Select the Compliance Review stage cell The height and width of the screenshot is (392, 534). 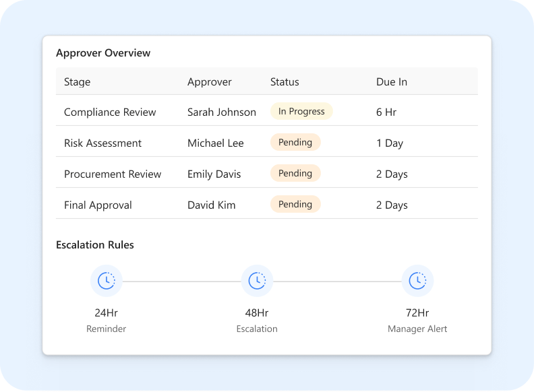[x=110, y=112]
